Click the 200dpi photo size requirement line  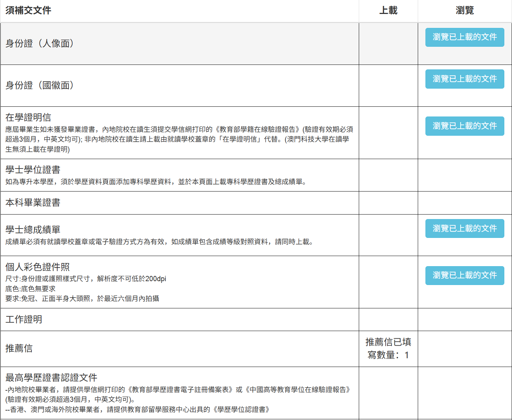click(x=86, y=279)
